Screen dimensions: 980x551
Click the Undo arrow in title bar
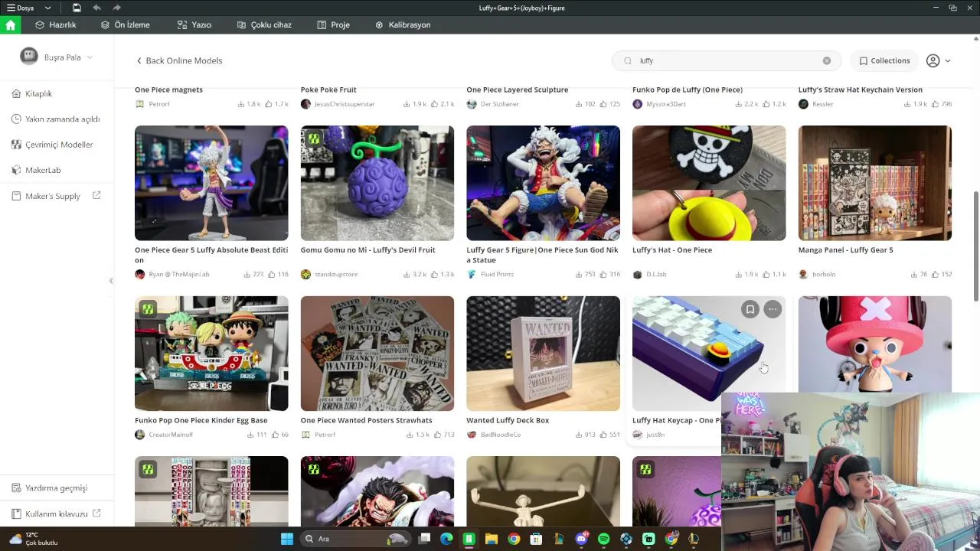point(96,8)
